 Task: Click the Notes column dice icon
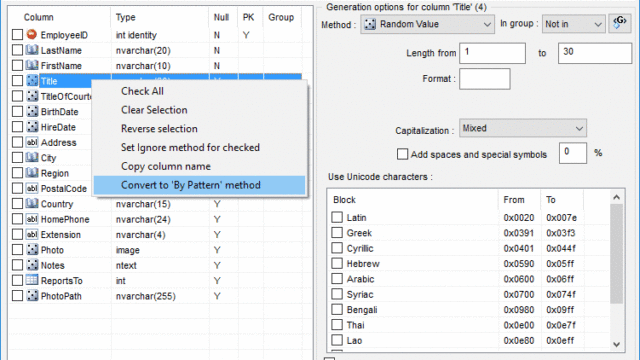point(32,265)
